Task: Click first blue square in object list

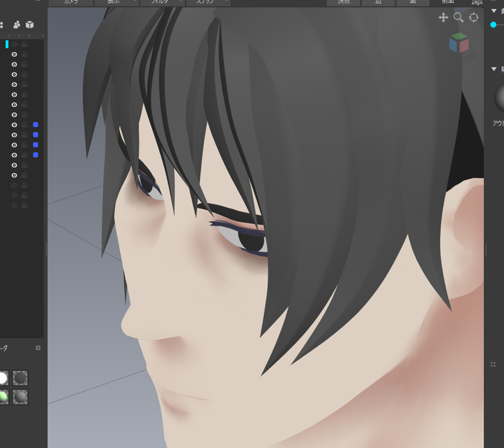Action: pyautogui.click(x=36, y=125)
